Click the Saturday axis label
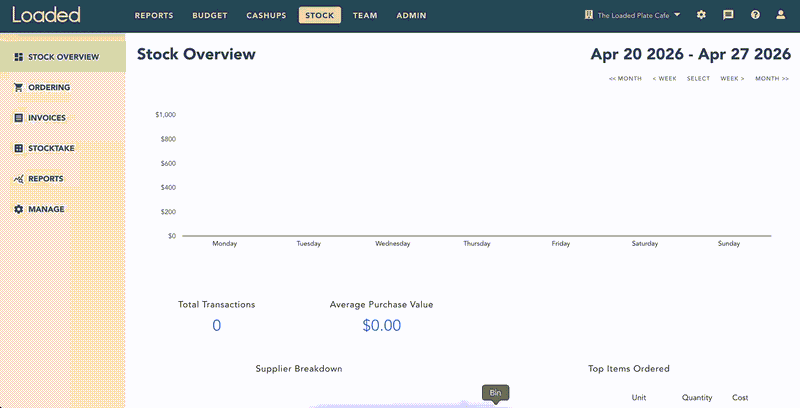 coord(645,244)
